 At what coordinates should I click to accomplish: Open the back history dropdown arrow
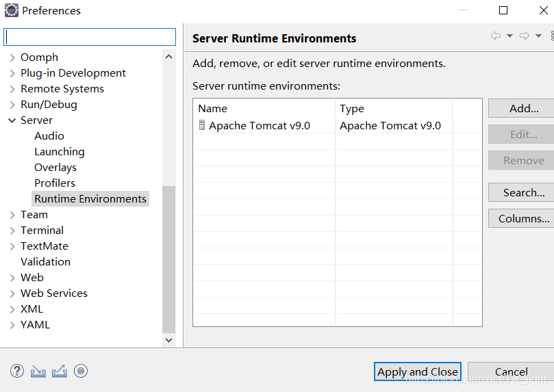[x=509, y=36]
